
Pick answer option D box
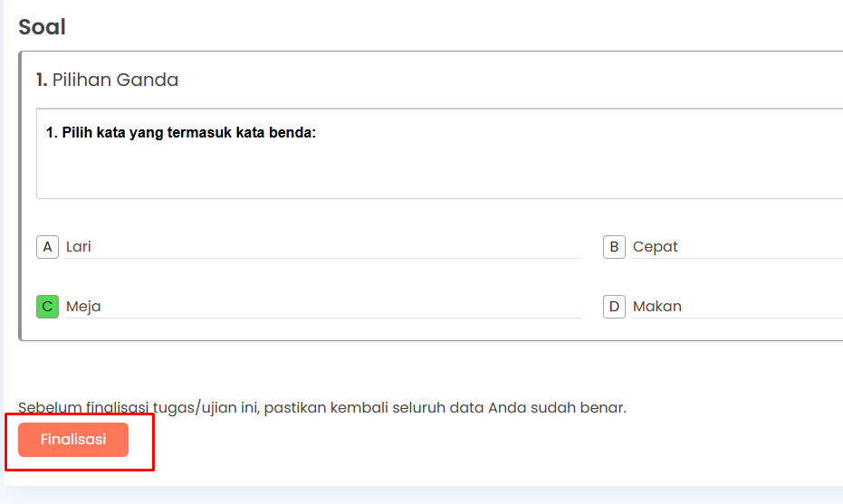click(614, 307)
